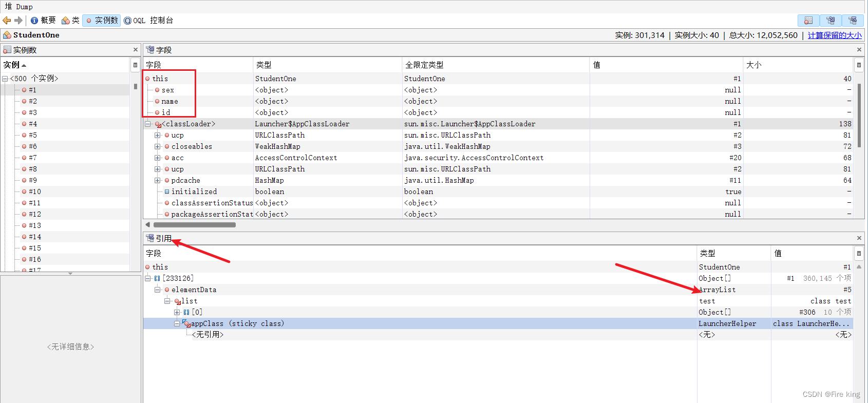Screen dimensions: 868x403
Task: Select instance #2 icon in list
Action: click(24, 101)
